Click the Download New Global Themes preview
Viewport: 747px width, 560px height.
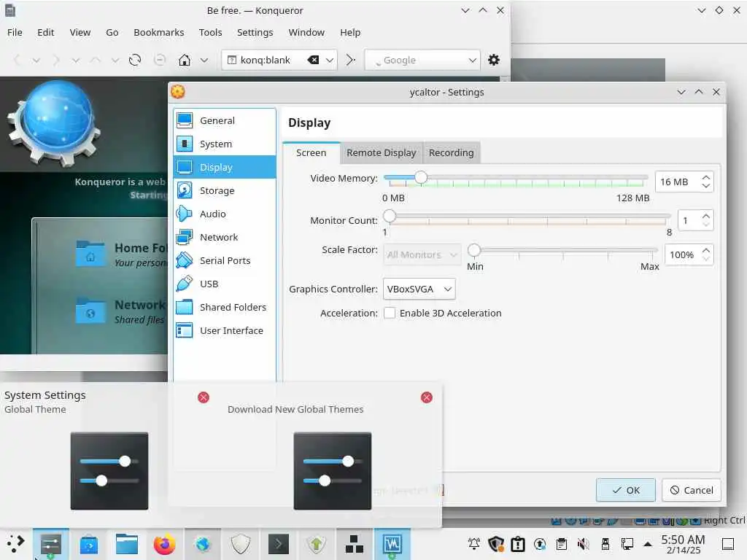tap(333, 471)
